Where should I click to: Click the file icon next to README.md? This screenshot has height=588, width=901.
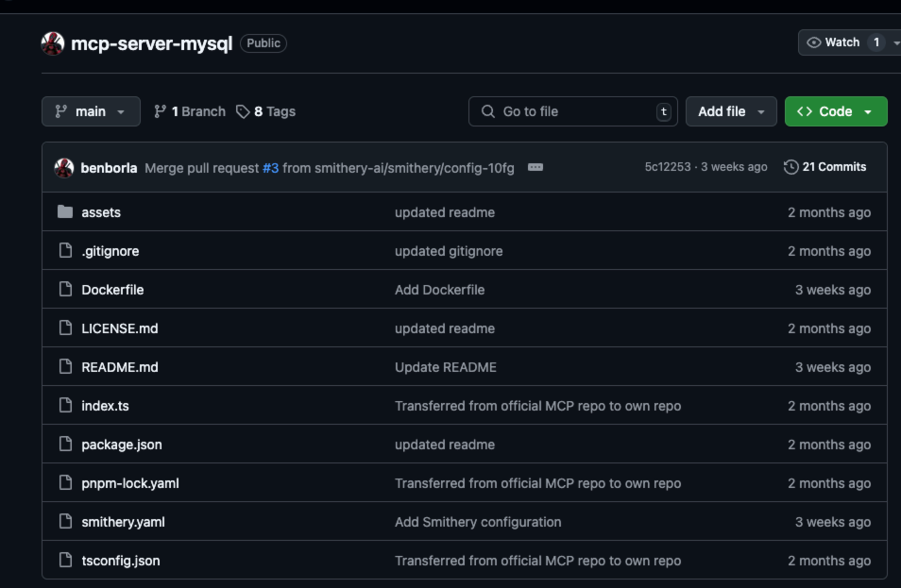[65, 366]
